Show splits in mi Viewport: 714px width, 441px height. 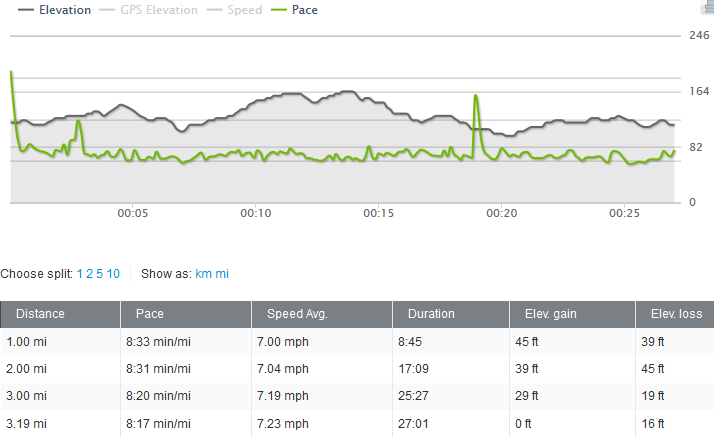222,273
